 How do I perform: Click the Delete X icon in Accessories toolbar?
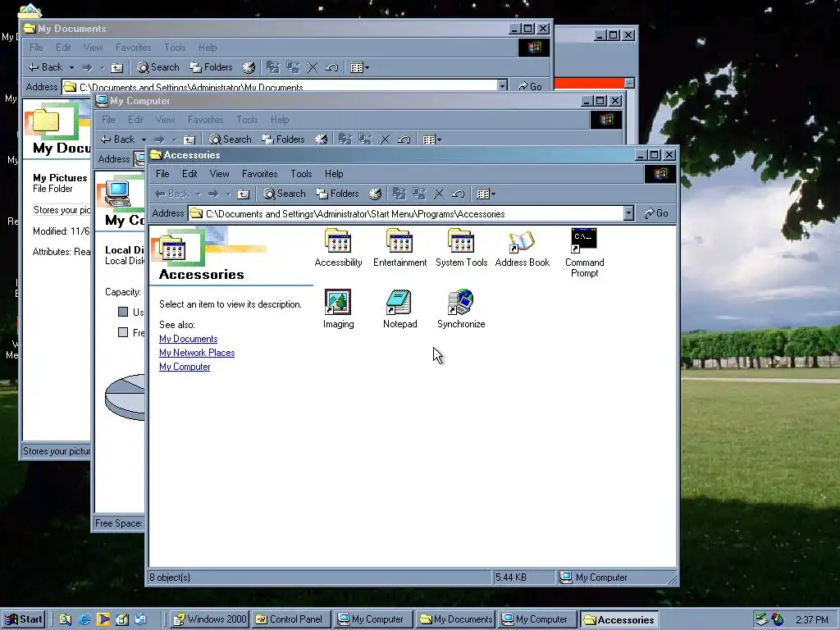(439, 194)
